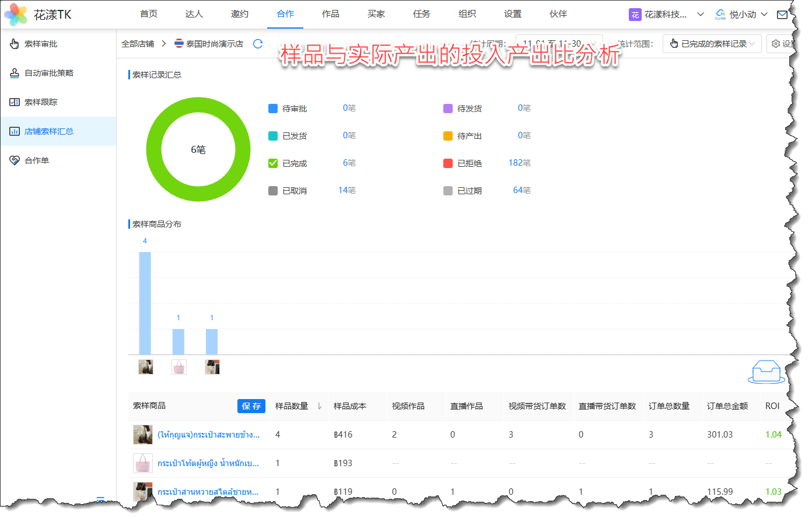Click the 全部店铺 breadcrumb link
The image size is (812, 521).
[x=138, y=44]
